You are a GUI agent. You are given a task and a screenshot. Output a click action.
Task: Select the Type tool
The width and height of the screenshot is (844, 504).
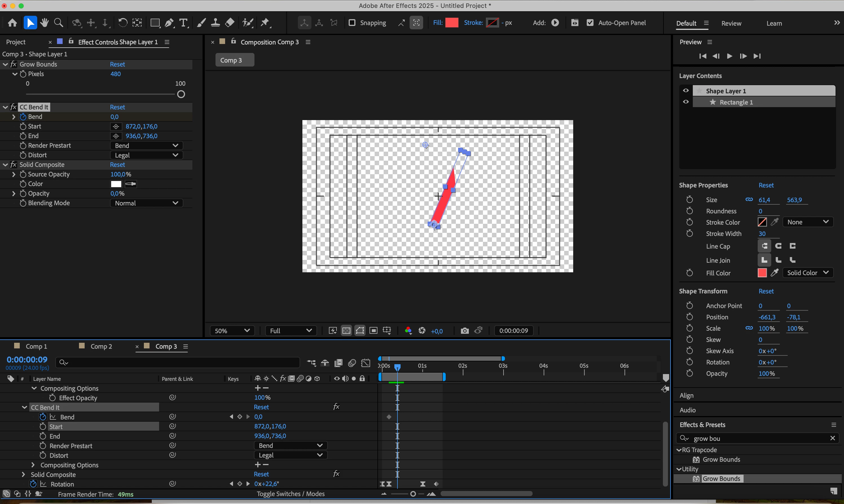[x=183, y=23]
